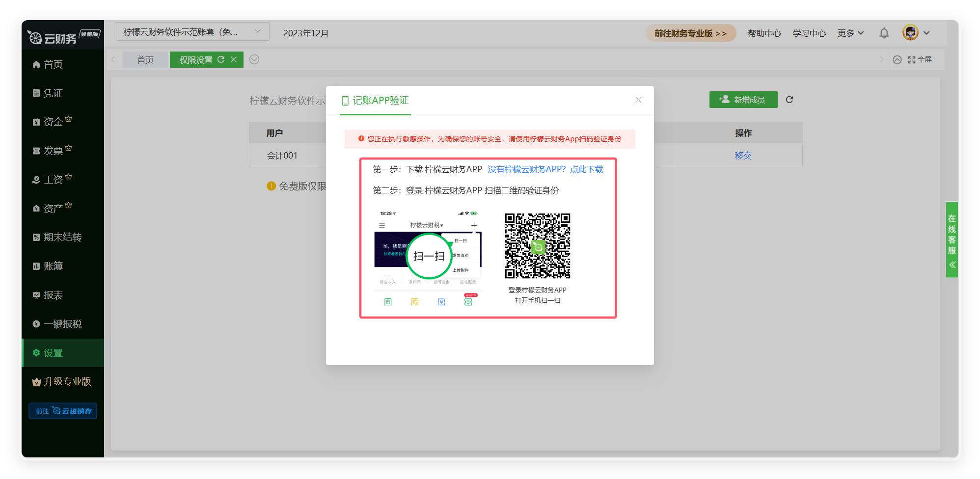
Task: Open 一键报税 in the sidebar
Action: (62, 324)
